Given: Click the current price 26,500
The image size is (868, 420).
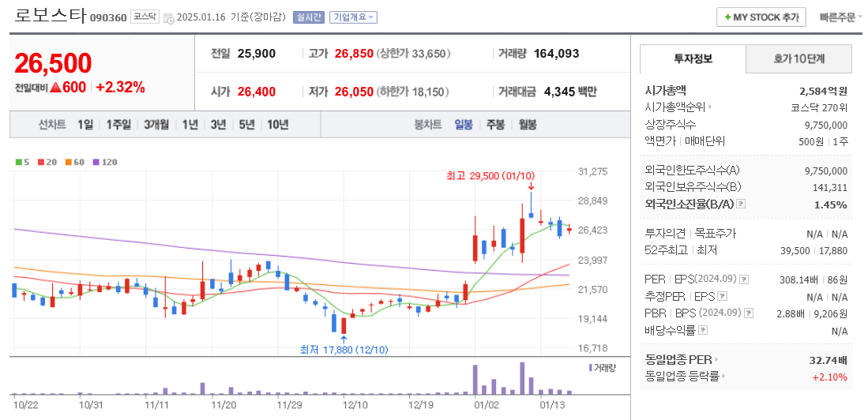Looking at the screenshot, I should [x=53, y=63].
